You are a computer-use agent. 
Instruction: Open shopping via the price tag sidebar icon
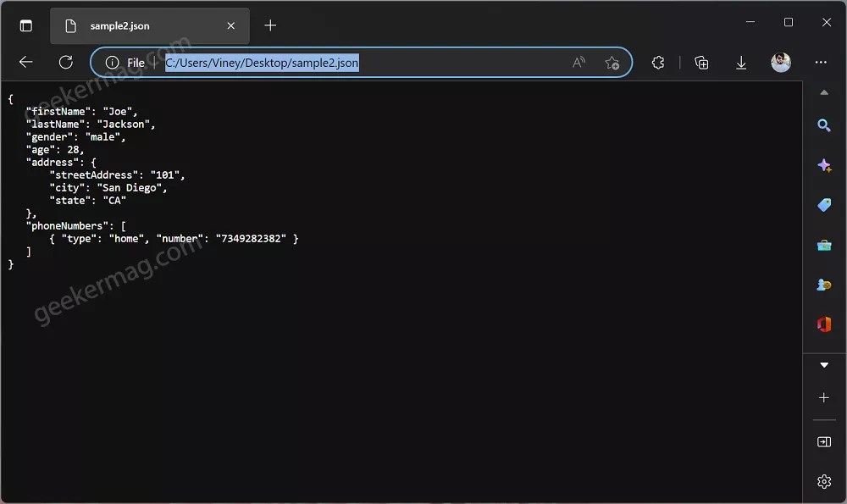click(x=823, y=205)
